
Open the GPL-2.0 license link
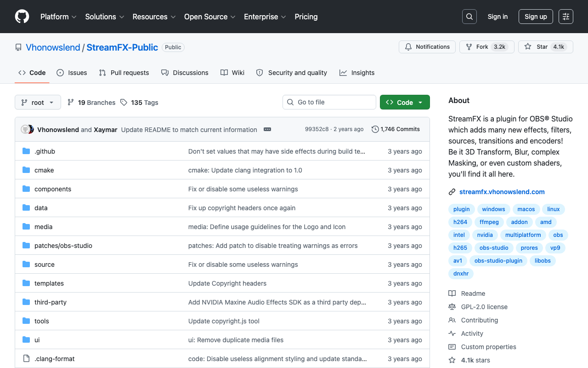[x=478, y=307]
